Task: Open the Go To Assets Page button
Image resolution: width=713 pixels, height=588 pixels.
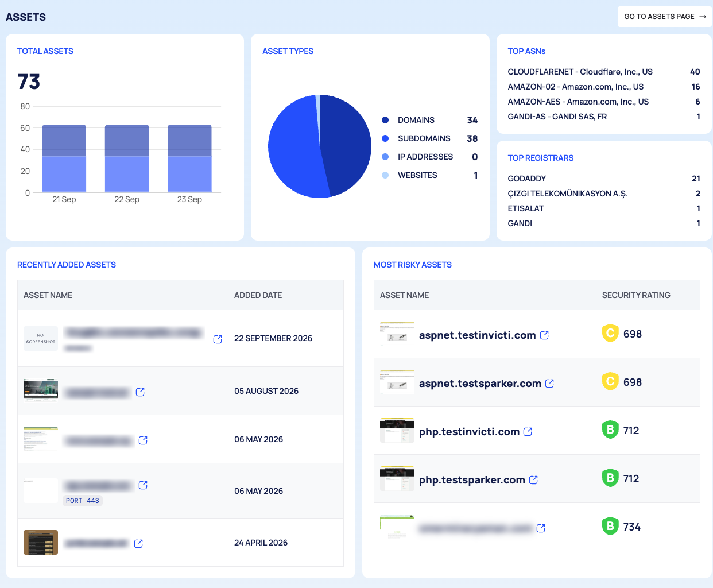Action: tap(665, 17)
